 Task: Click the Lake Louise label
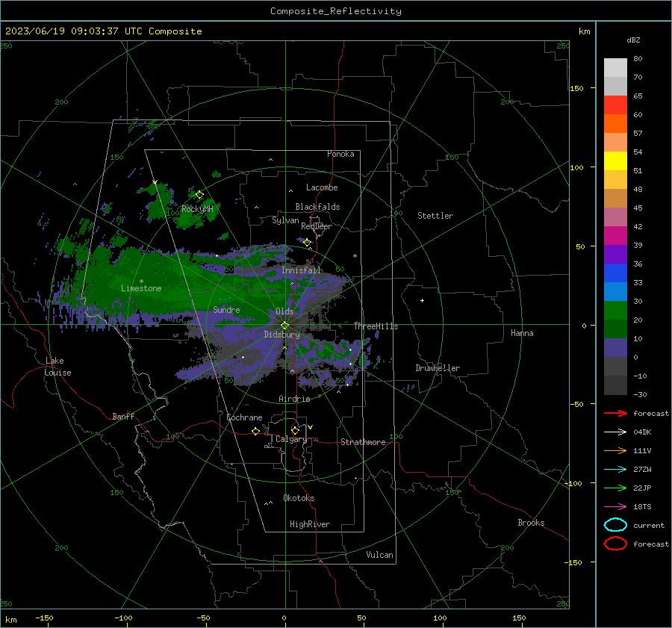coord(57,367)
